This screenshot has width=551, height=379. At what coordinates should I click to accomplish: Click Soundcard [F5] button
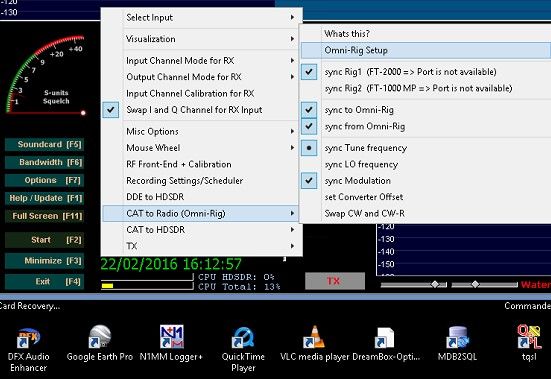click(45, 144)
